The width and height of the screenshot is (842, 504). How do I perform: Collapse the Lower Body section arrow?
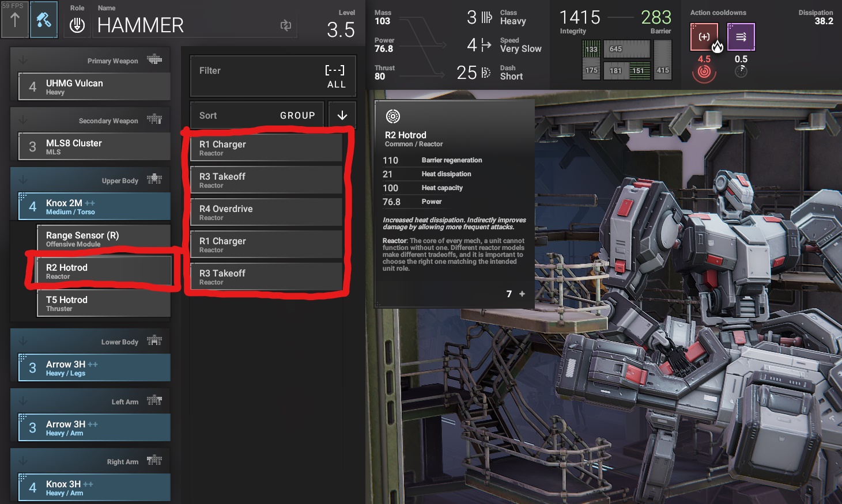coord(23,340)
